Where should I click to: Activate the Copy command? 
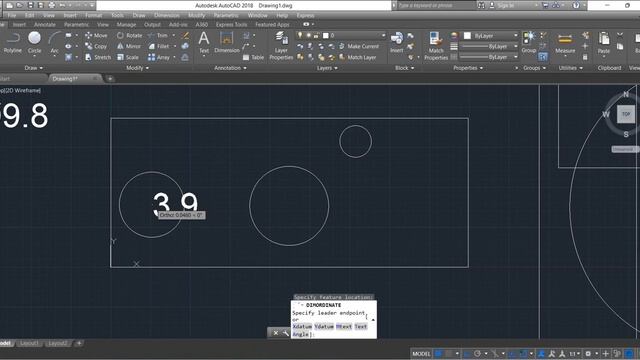(x=96, y=47)
